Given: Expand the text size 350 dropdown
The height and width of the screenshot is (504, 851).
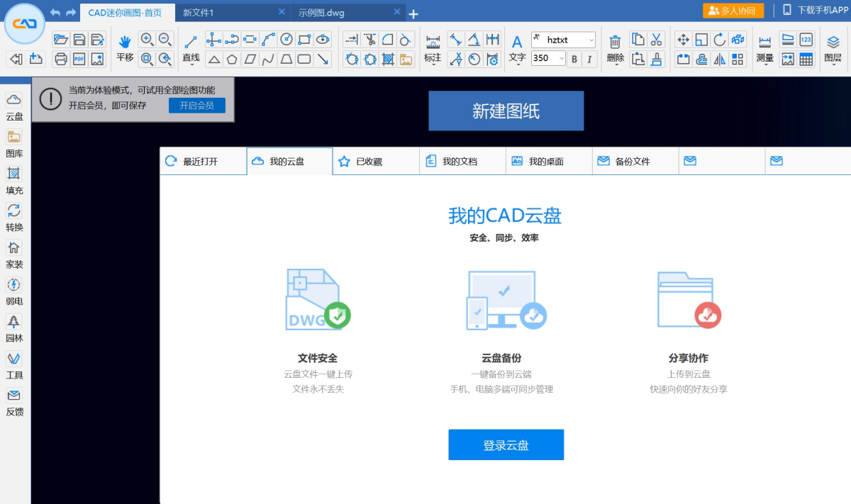Looking at the screenshot, I should tap(562, 59).
